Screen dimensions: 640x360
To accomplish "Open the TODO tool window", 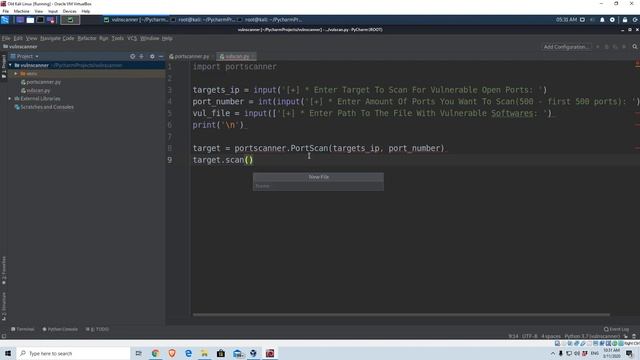I will (x=97, y=329).
